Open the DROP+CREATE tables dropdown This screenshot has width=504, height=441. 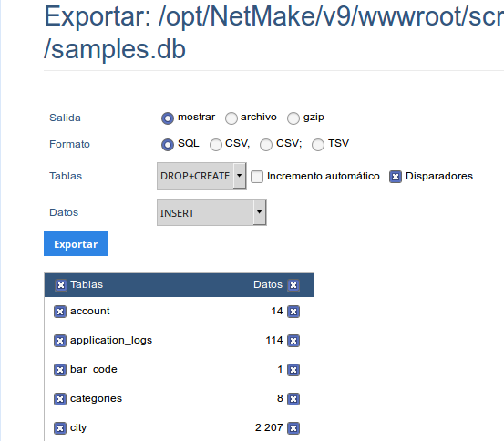(201, 176)
